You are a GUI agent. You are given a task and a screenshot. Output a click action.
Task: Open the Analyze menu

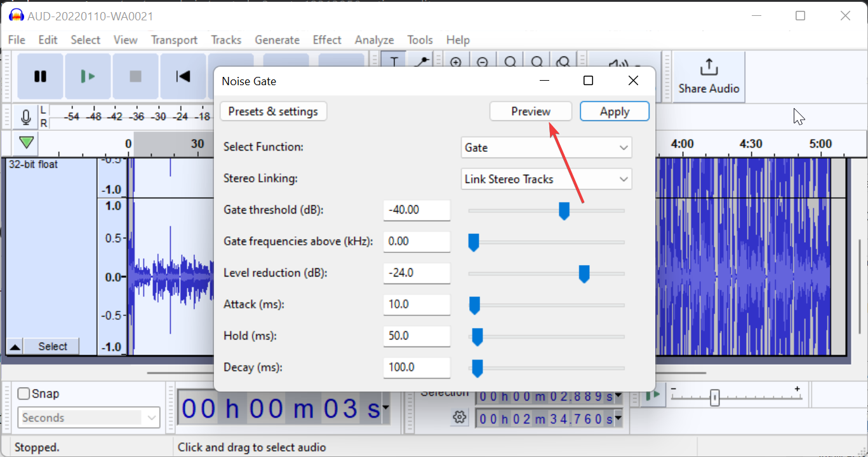point(374,39)
